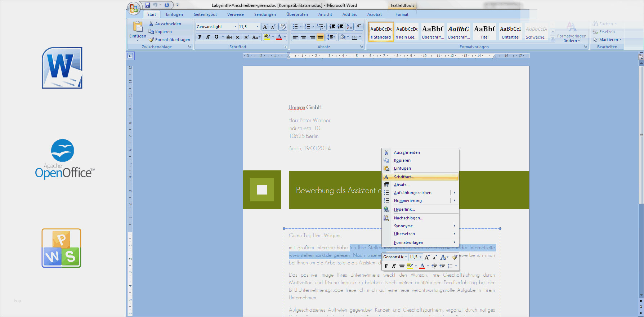
Task: Switch to the Seitenlayout ribbon tab
Action: pyautogui.click(x=205, y=14)
